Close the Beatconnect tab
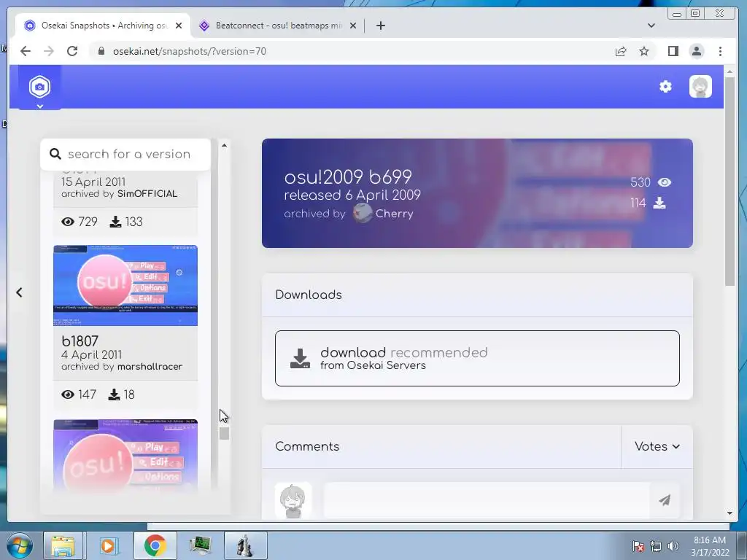Viewport: 747px width, 560px height. click(x=353, y=26)
